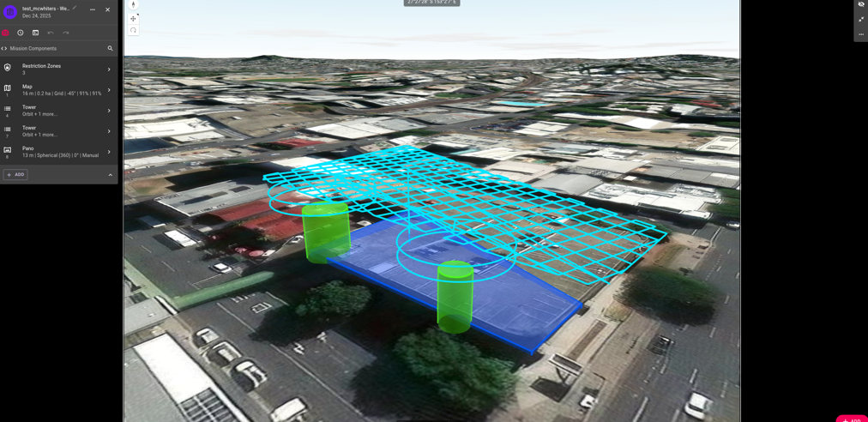Viewport: 868px width, 422px height.
Task: Select the pan/move map tool
Action: pyautogui.click(x=133, y=18)
